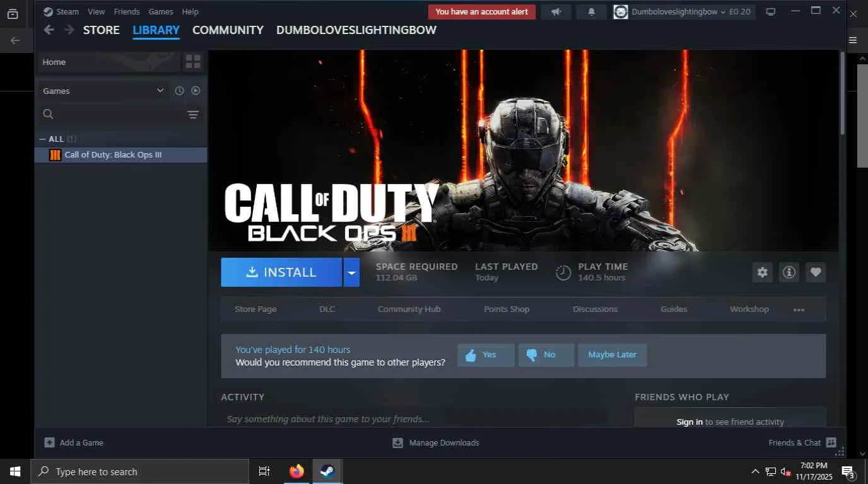Go to the STORE tab

[102, 30]
